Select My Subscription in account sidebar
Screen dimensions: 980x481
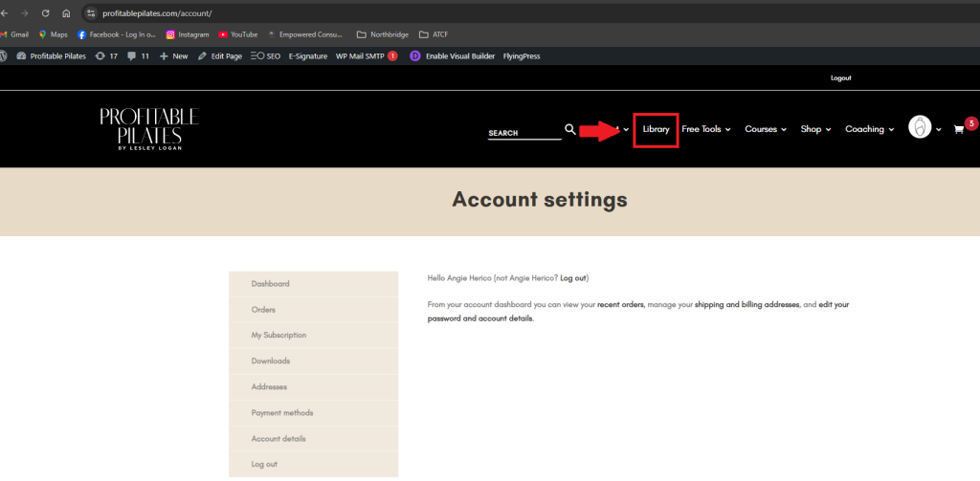(278, 336)
